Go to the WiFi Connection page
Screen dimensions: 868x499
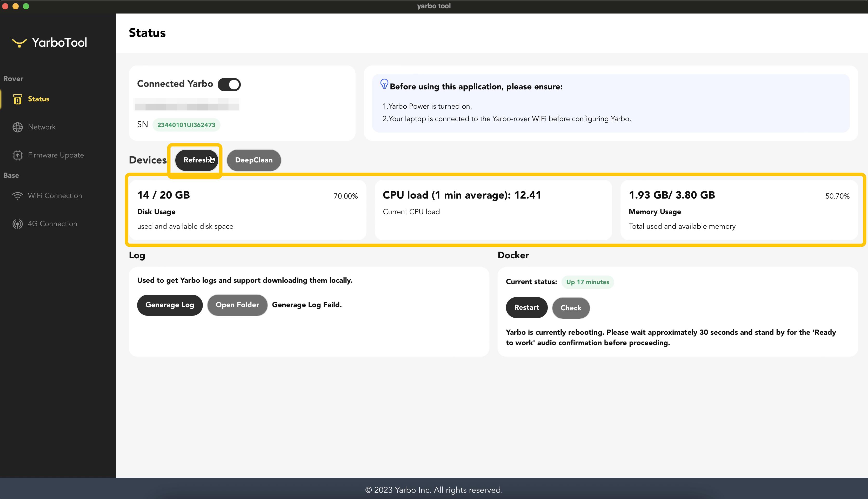tap(55, 196)
